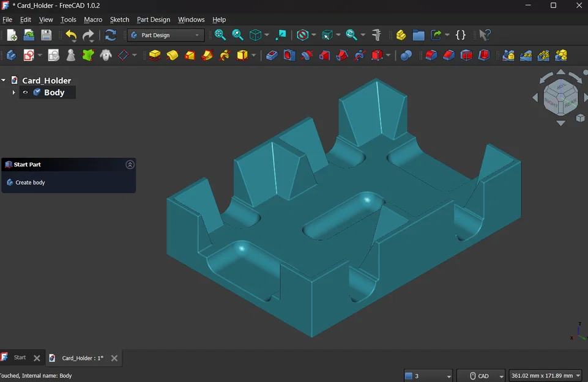Click the Pad tool icon
The width and height of the screenshot is (588, 382).
point(155,56)
